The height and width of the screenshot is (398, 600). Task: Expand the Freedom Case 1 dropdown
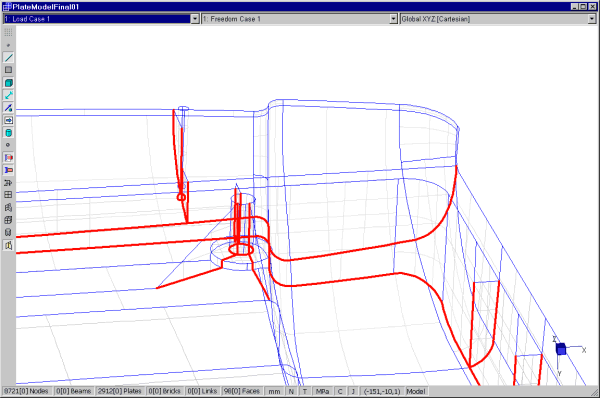tap(393, 19)
